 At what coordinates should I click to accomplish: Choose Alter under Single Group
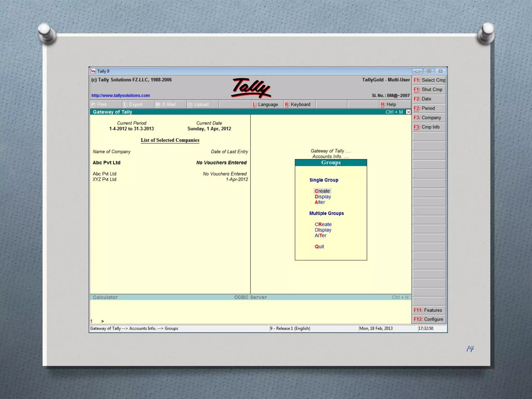pos(320,202)
